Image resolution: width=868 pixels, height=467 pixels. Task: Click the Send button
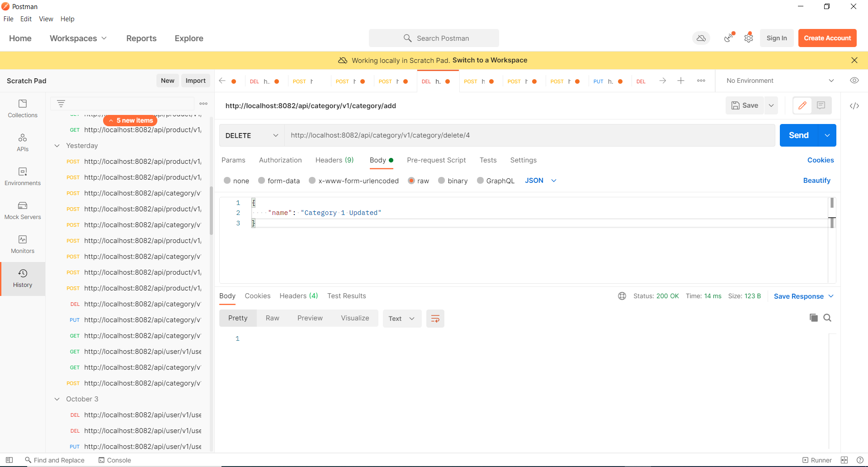pyautogui.click(x=799, y=135)
